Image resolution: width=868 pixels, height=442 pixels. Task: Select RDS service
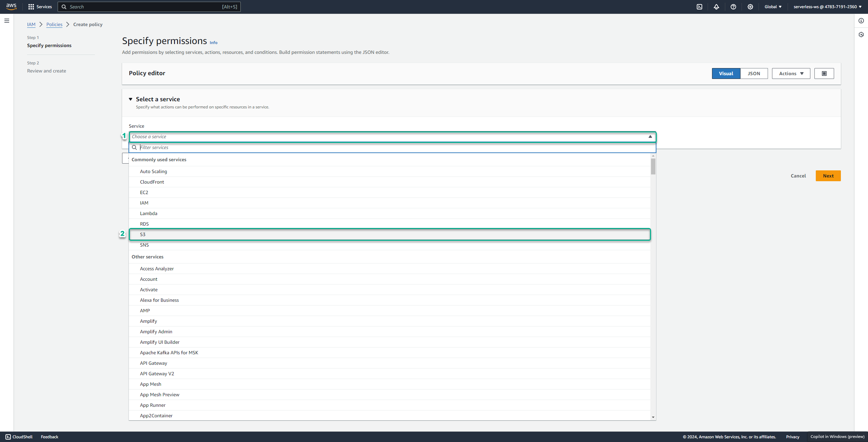click(x=390, y=224)
